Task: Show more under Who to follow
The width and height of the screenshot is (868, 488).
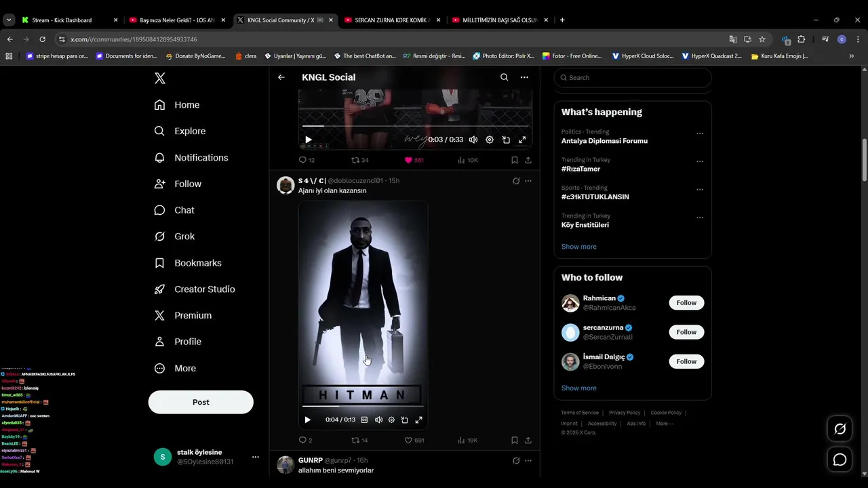Action: [x=579, y=388]
